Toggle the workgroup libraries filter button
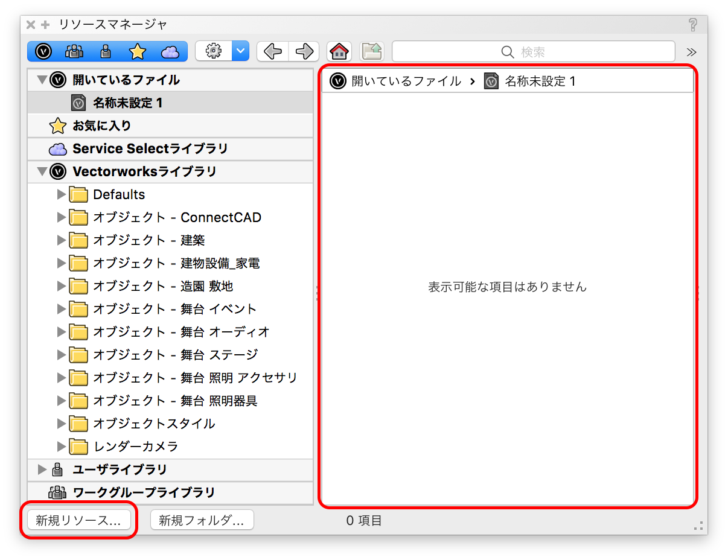Viewport: 728px width, 560px height. [74, 51]
